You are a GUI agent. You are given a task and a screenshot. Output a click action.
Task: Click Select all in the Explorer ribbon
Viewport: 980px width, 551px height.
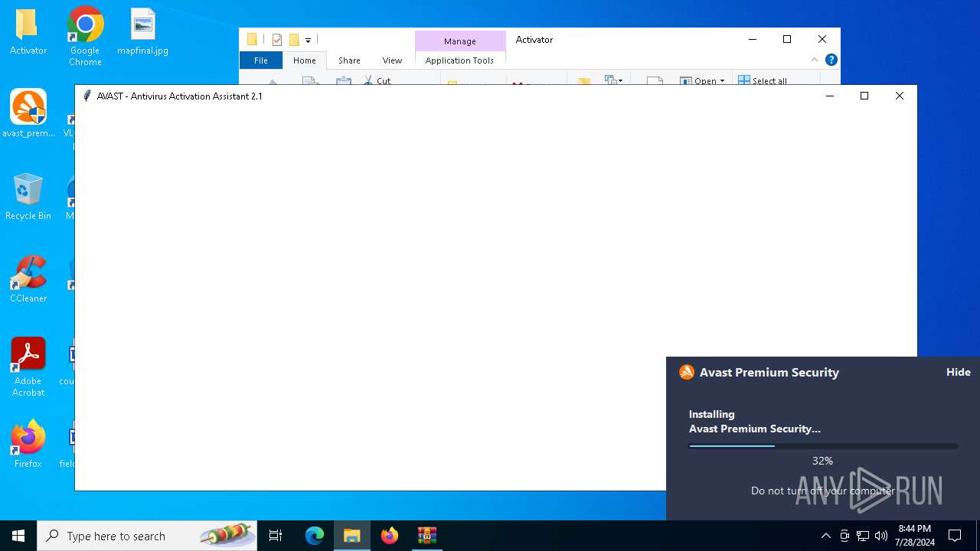click(x=763, y=80)
